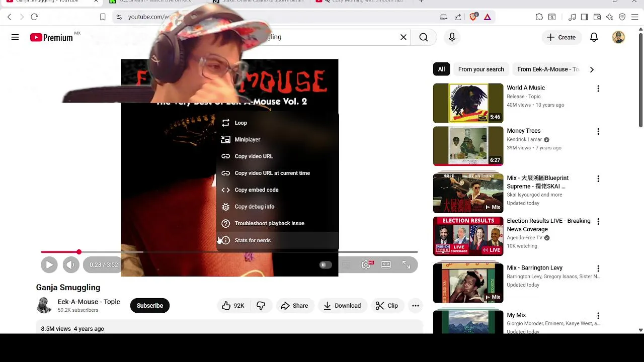The width and height of the screenshot is (644, 362).
Task: Toggle the browser sidebar panel icon
Action: (584, 17)
